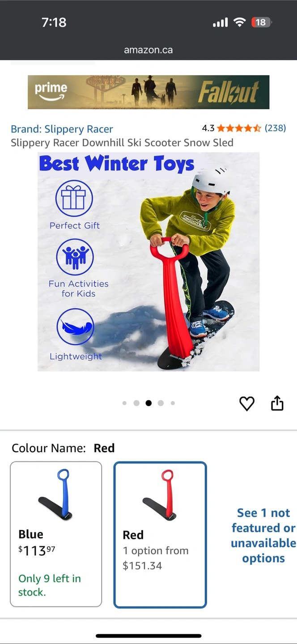Tap the Perfect Gift icon

pos(74,199)
